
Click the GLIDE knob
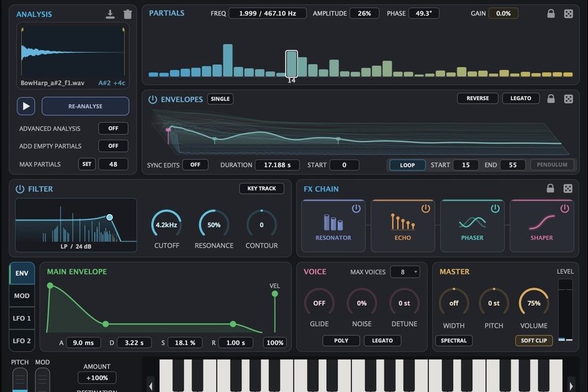point(319,303)
